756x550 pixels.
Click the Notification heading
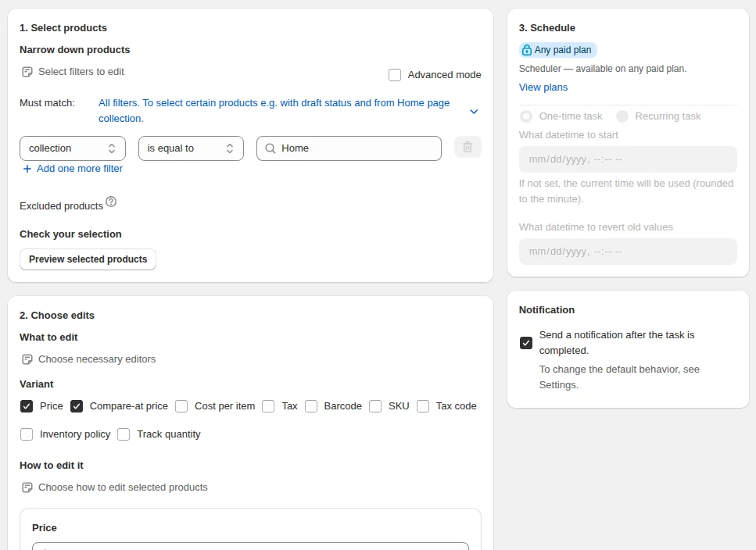[546, 310]
